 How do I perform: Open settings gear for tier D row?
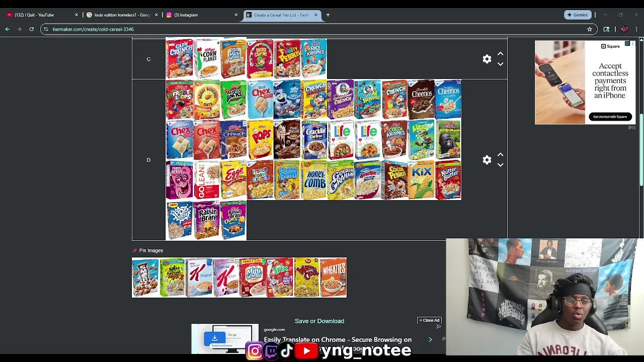[487, 160]
